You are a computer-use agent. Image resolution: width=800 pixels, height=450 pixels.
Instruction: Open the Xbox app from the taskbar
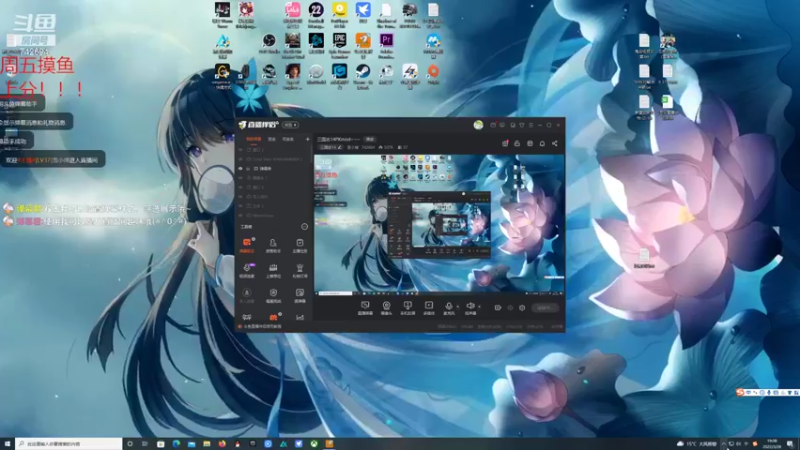314,444
